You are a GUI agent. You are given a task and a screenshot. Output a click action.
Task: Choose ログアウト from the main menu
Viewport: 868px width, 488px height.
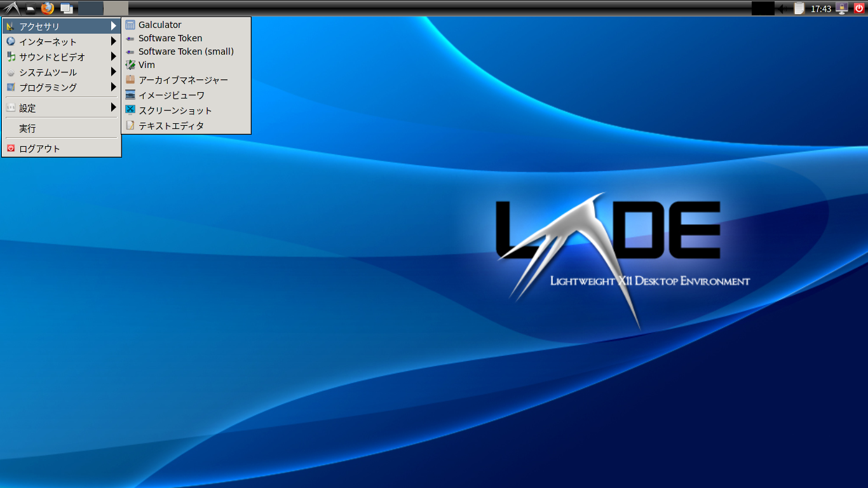[x=61, y=149]
